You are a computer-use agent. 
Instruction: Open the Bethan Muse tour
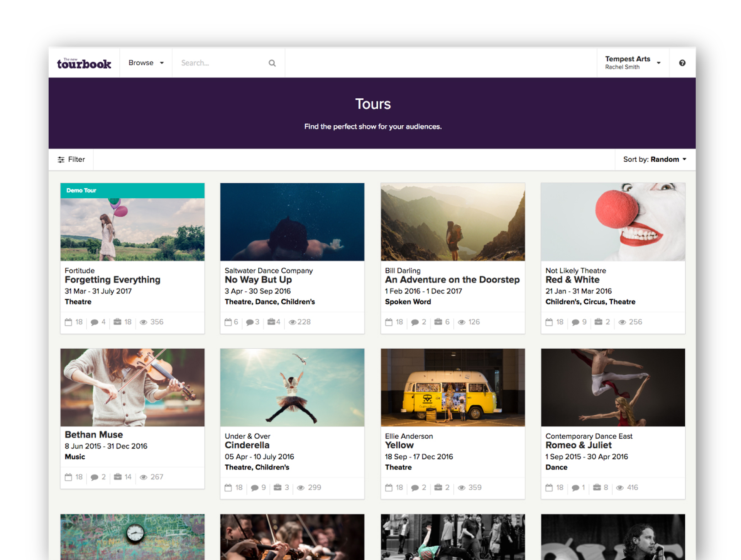(x=94, y=435)
